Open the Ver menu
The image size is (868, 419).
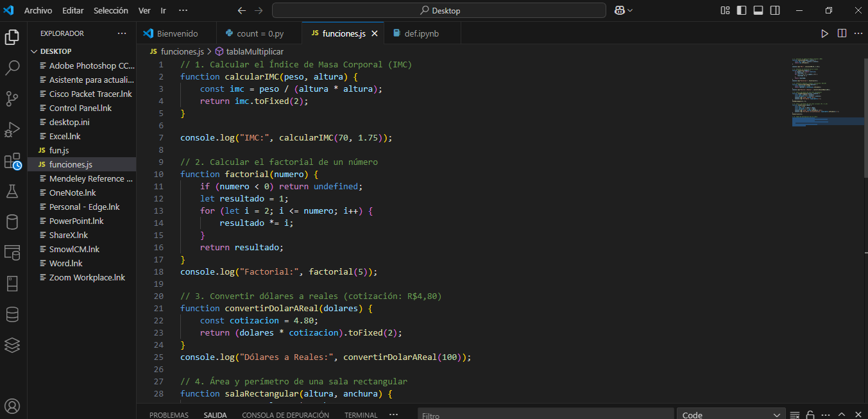(144, 10)
